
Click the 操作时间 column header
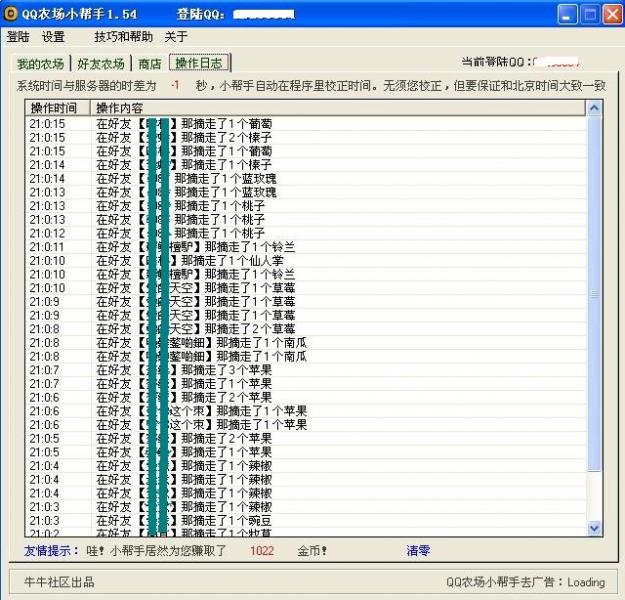click(58, 108)
